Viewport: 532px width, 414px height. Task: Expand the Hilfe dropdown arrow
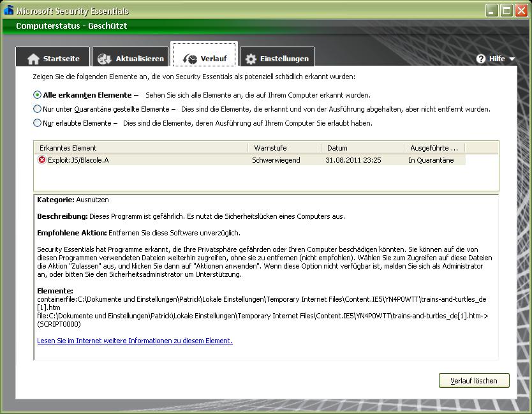click(x=512, y=59)
